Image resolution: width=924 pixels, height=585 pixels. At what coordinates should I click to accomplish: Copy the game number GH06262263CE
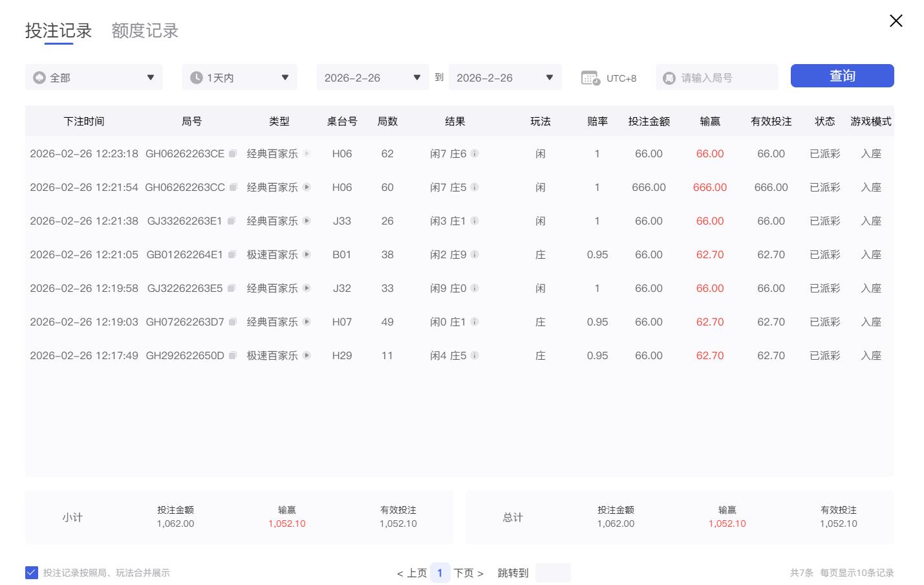coord(232,153)
